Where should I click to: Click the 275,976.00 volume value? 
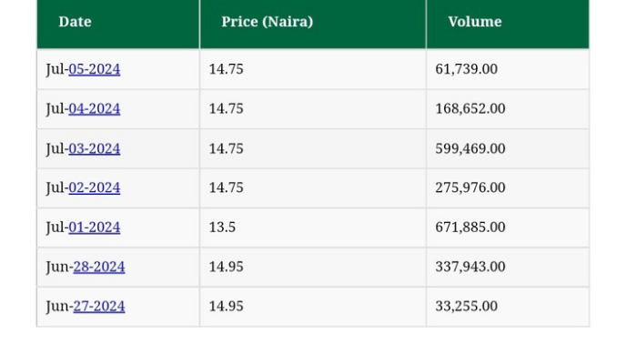[x=470, y=187]
